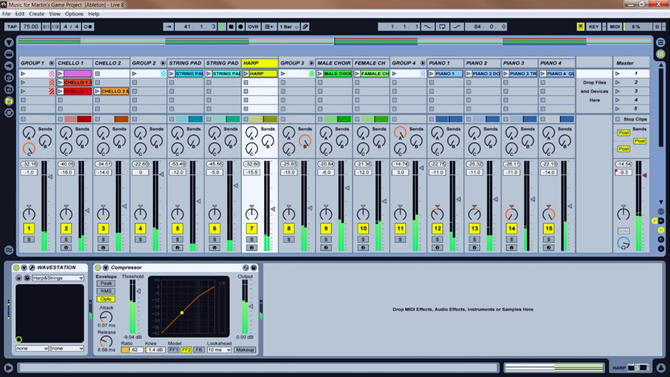Image resolution: width=670 pixels, height=377 pixels.
Task: Launch the CHELLO 2 orange clip
Action: tap(97, 91)
